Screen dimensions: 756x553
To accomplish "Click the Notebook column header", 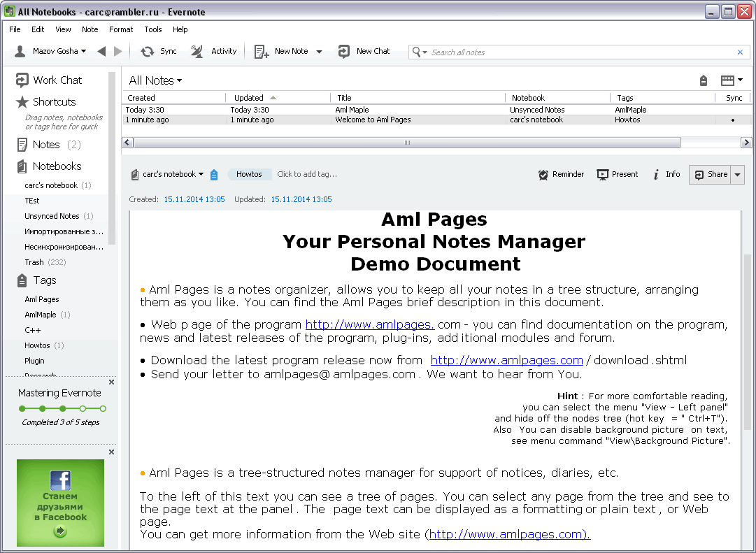I will 557,97.
